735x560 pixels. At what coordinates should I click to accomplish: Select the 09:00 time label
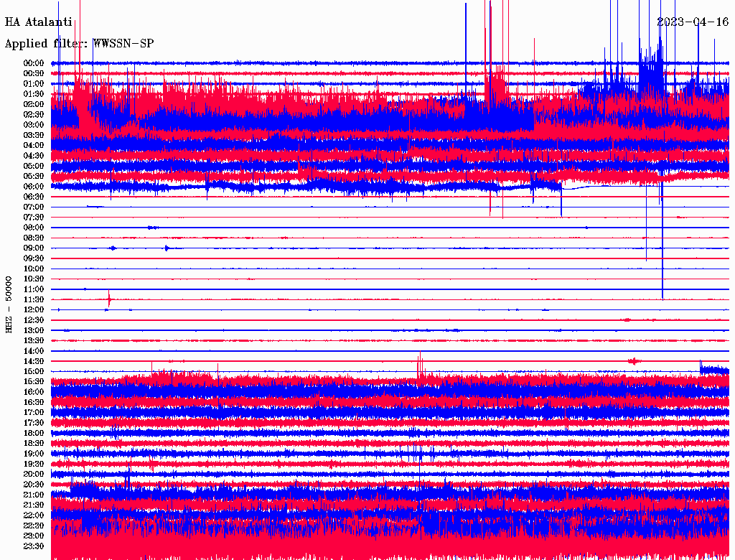34,248
